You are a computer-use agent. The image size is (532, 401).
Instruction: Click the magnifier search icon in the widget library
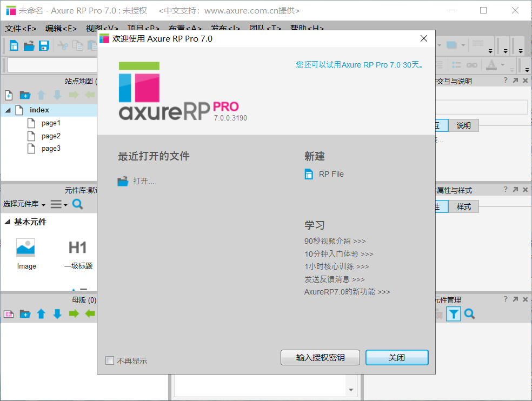click(78, 204)
